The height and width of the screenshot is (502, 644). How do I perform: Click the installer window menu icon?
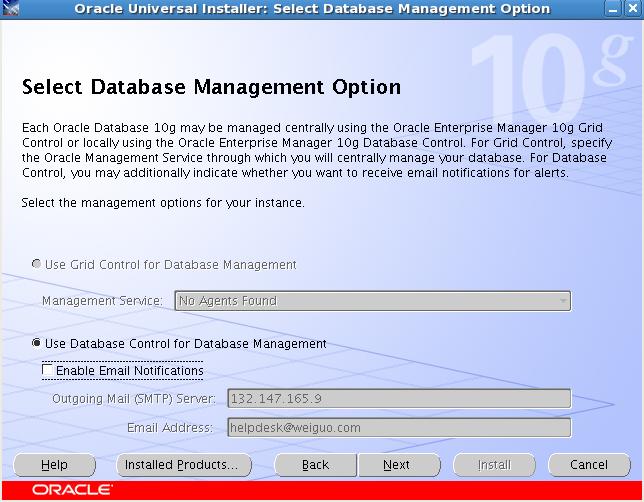(10, 8)
